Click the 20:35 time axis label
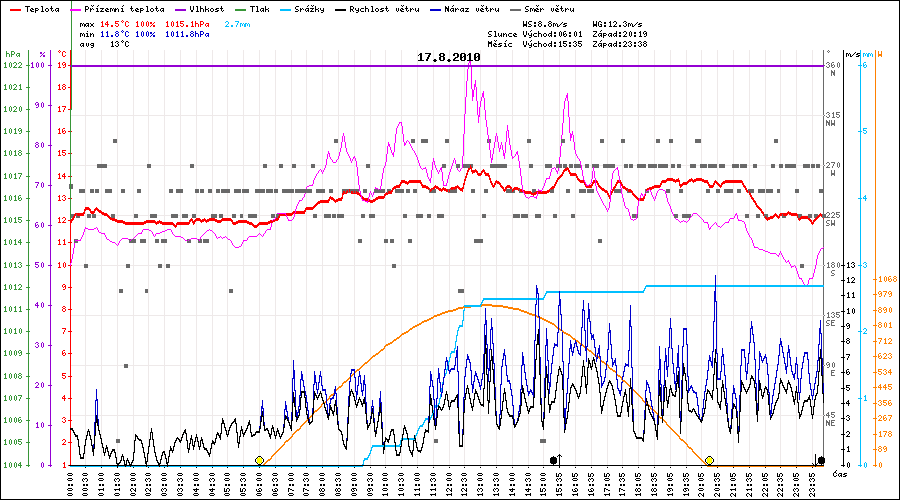 717,483
